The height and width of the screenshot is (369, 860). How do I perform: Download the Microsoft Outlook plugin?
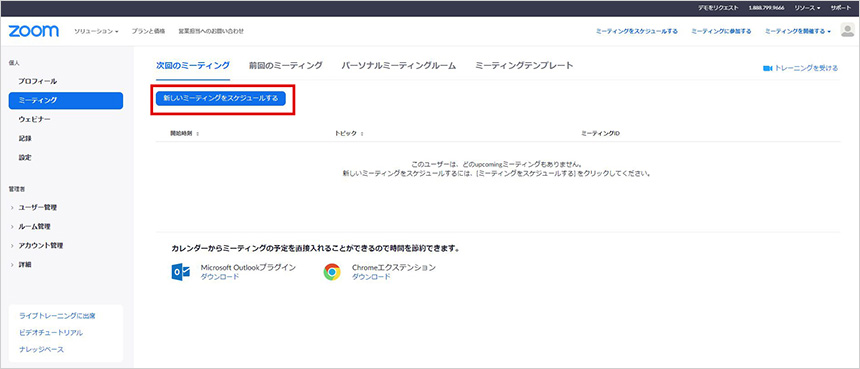pos(220,277)
